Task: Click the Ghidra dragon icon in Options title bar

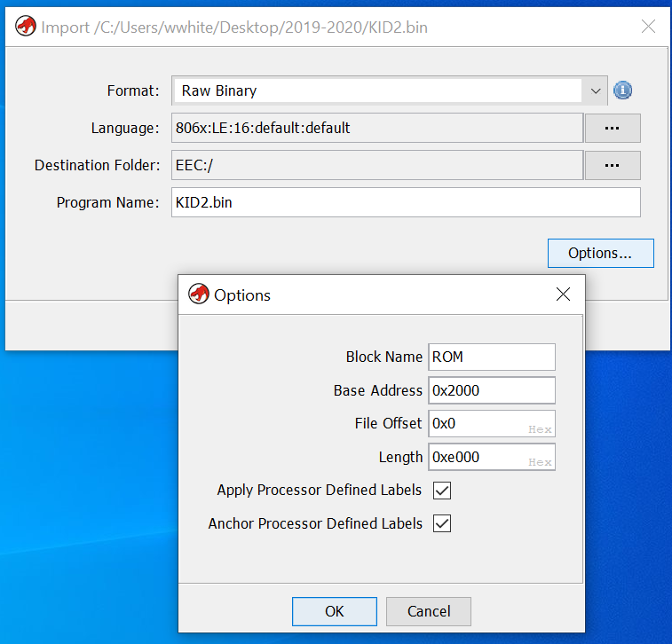Action: pyautogui.click(x=199, y=295)
